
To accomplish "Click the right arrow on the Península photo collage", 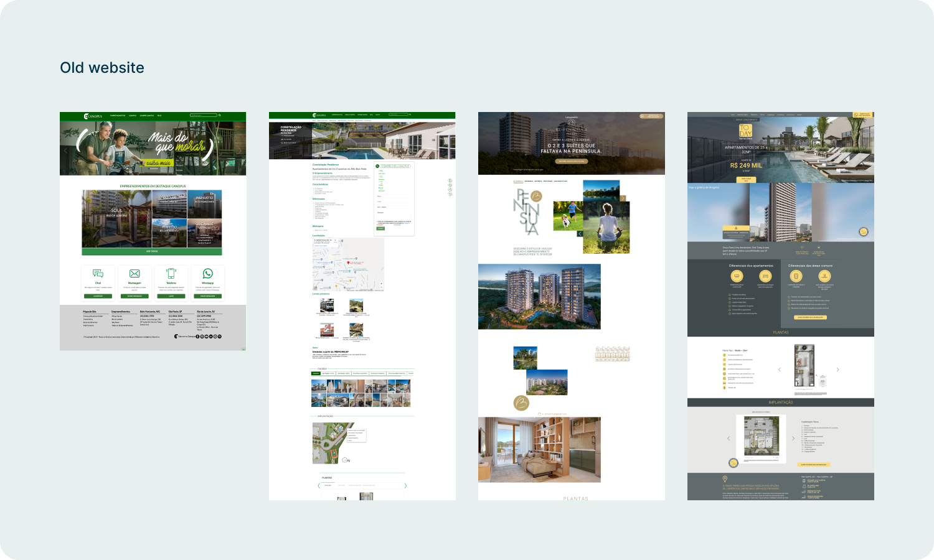I will pos(623,198).
